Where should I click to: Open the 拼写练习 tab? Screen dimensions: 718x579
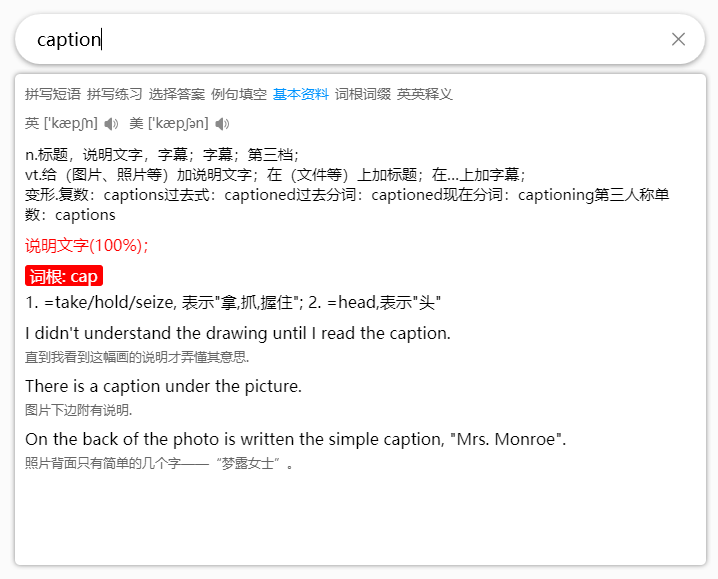pos(115,94)
